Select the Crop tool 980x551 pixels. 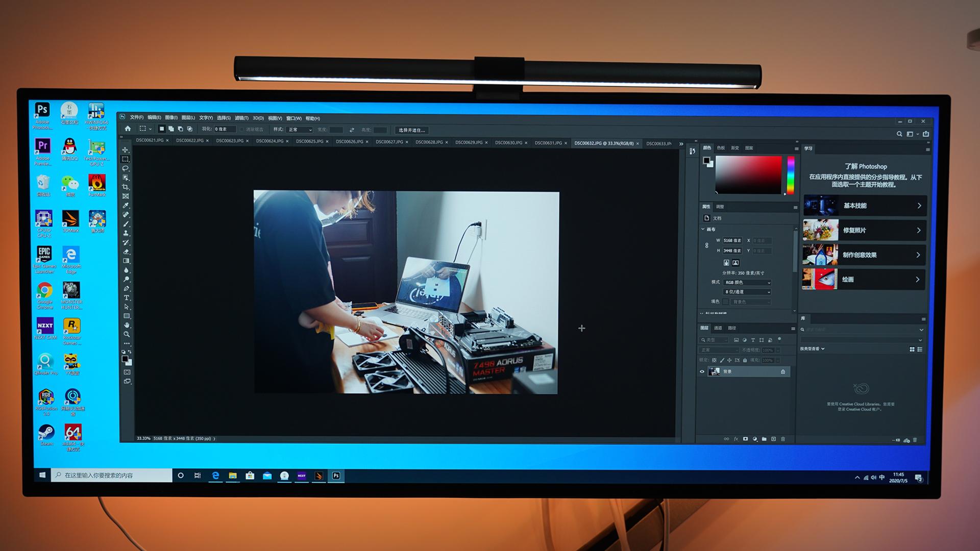126,187
